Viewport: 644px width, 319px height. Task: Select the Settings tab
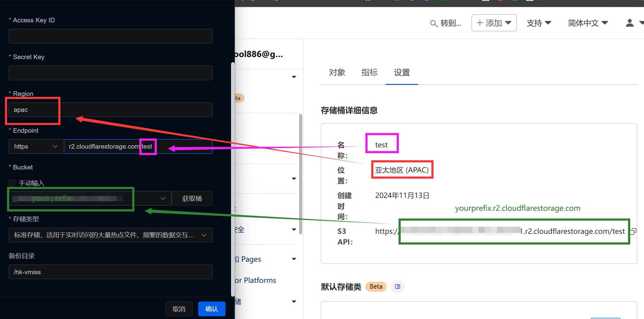point(402,73)
